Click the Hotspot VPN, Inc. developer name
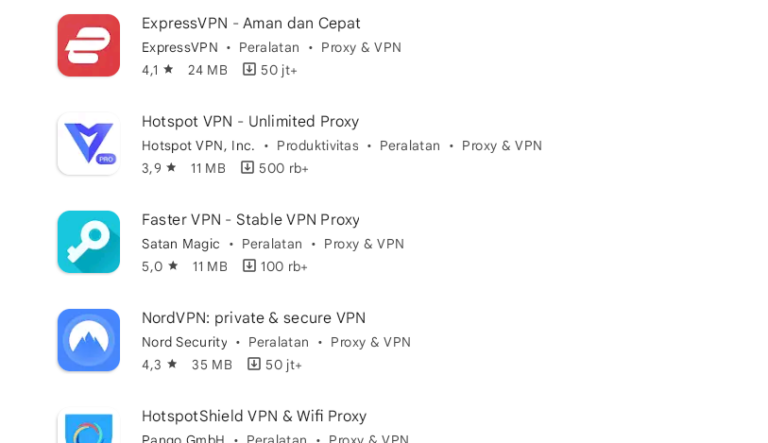The height and width of the screenshot is (443, 768). pos(198,146)
